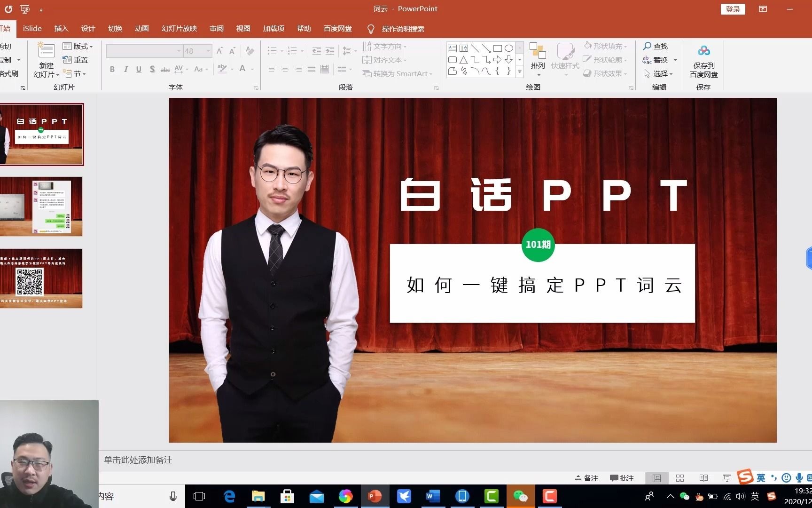Open the Text Direction (文字方向) dropdown
The image size is (812, 508).
coord(384,46)
